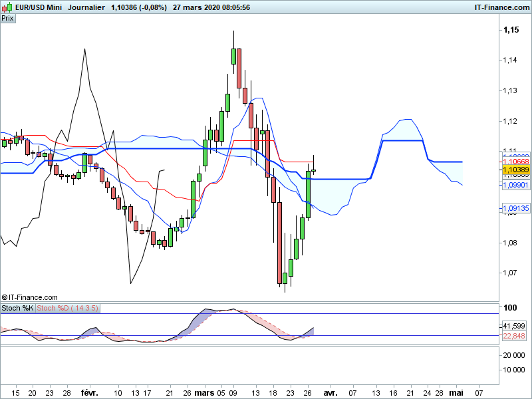The height and width of the screenshot is (399, 532).
Task: Click the avr. date axis label
Action: 330,393
